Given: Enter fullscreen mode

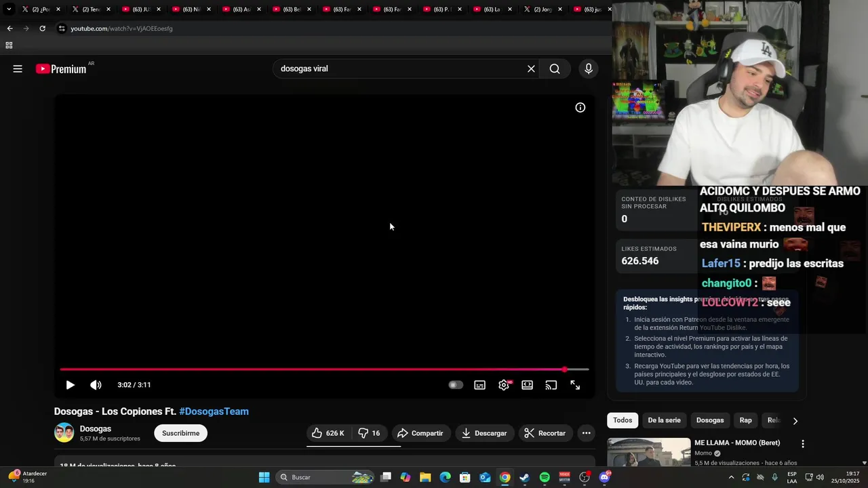Looking at the screenshot, I should 575,385.
